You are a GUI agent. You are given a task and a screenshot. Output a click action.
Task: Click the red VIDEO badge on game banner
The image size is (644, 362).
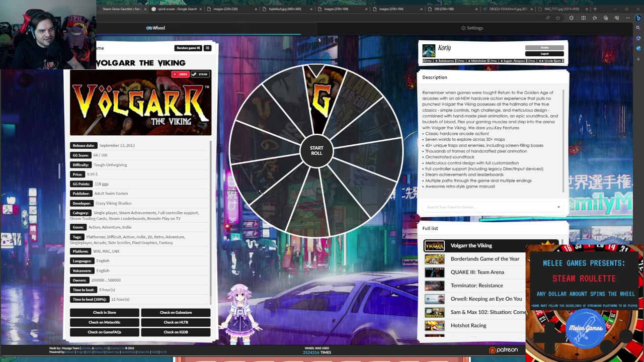[180, 74]
